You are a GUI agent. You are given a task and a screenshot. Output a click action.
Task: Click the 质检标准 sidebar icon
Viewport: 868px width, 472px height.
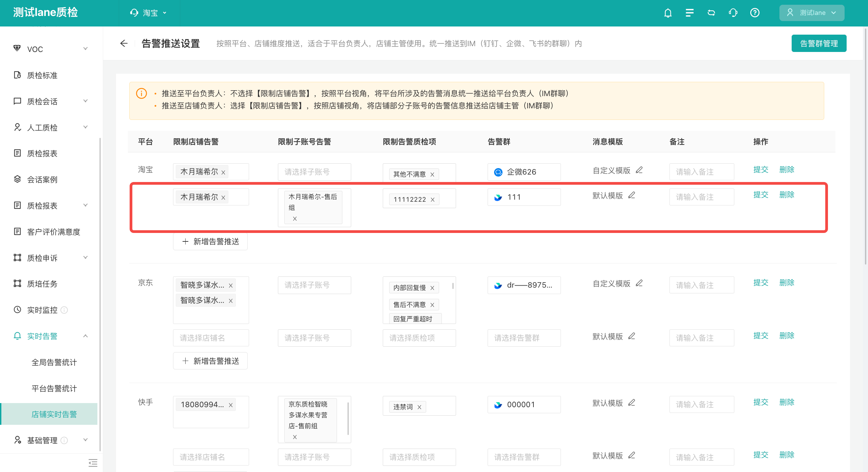pyautogui.click(x=17, y=74)
